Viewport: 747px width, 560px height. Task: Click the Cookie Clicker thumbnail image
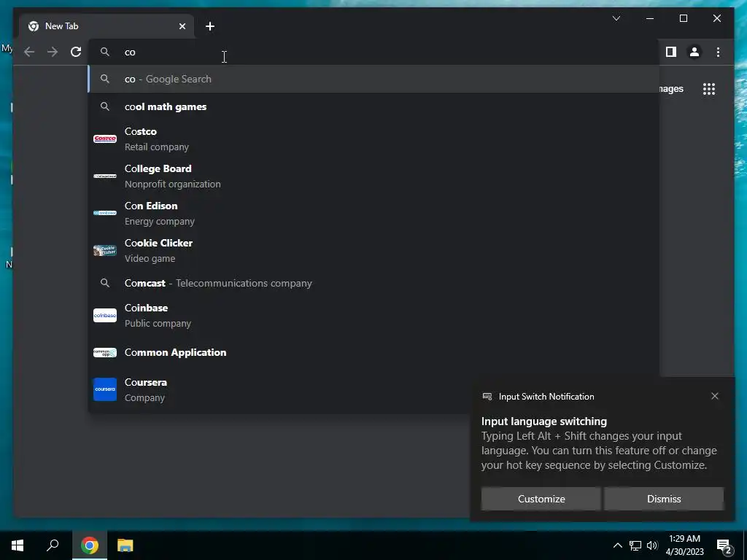point(105,251)
